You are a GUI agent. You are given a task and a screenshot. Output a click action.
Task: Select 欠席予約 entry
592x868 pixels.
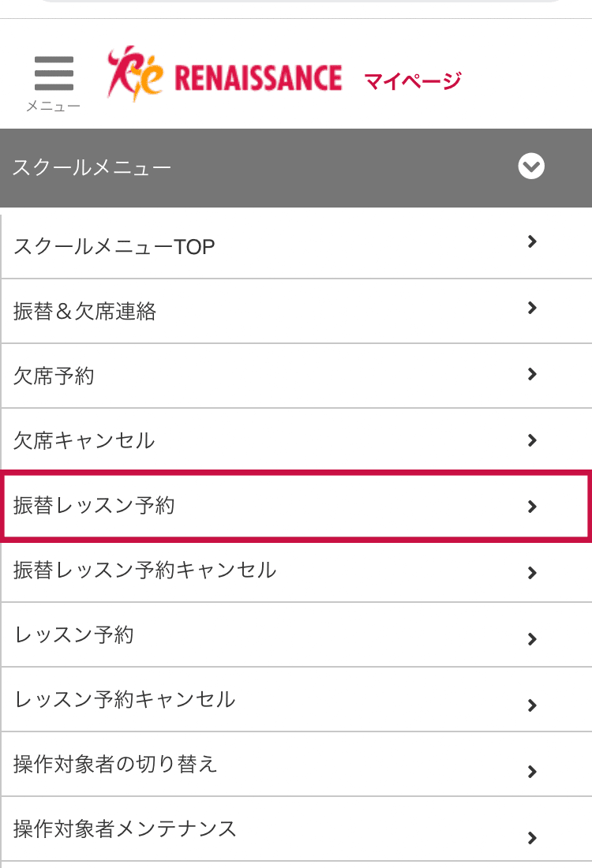tap(296, 376)
